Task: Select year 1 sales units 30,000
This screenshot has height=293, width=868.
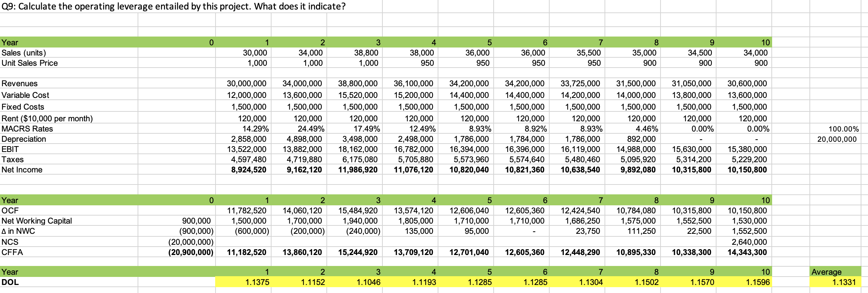Action: coord(255,53)
